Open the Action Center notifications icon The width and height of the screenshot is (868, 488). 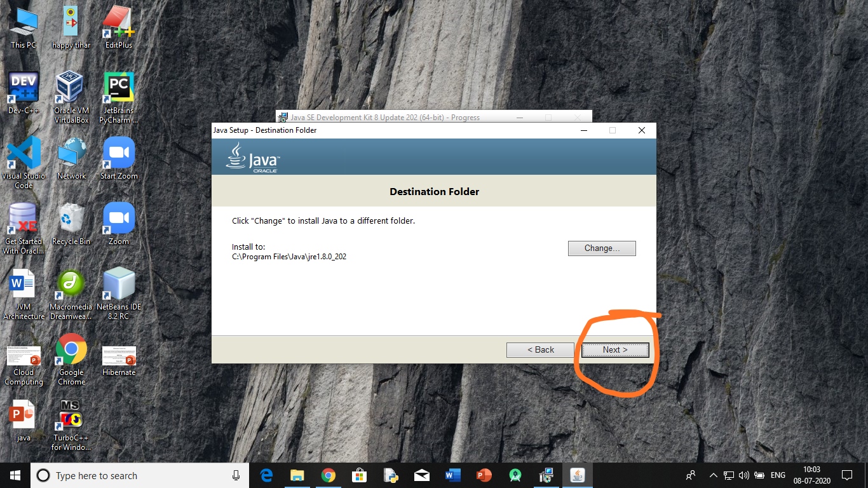tap(846, 475)
